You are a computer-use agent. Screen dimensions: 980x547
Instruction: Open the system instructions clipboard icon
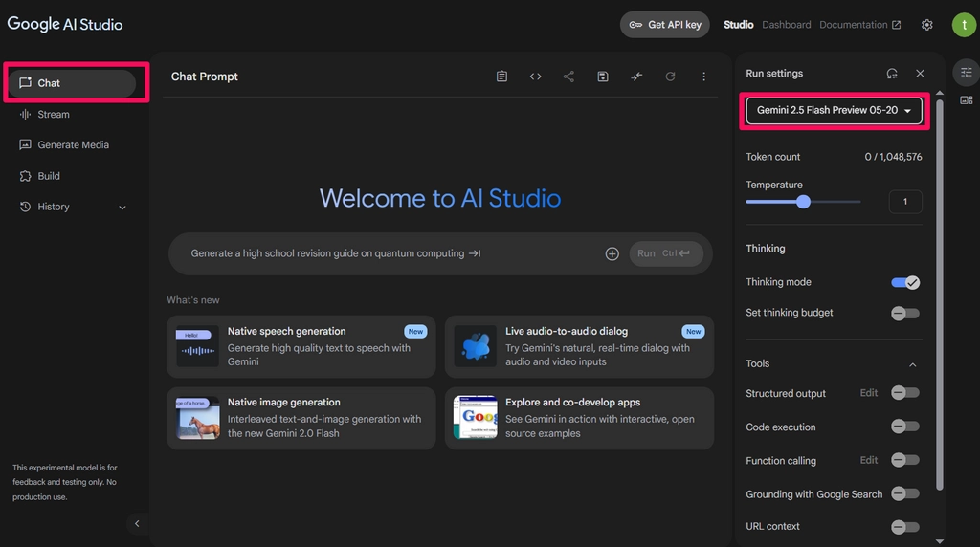501,77
